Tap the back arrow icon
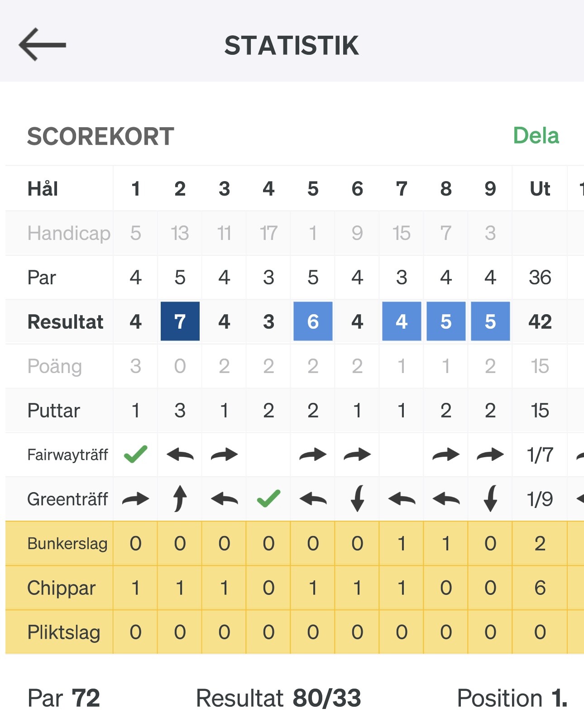 click(x=42, y=44)
